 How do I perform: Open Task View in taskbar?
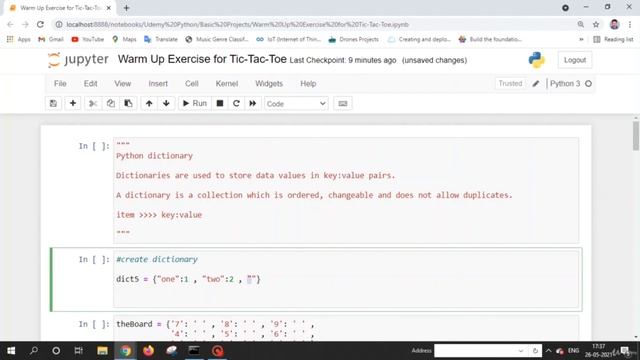(x=78, y=351)
